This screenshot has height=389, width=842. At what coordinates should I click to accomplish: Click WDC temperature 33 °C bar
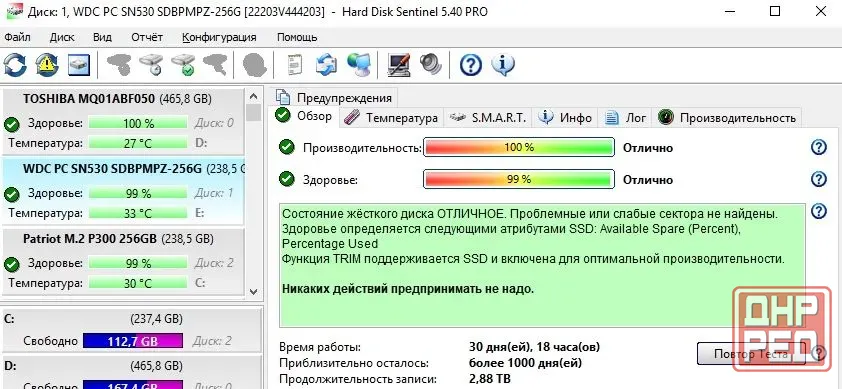138,213
